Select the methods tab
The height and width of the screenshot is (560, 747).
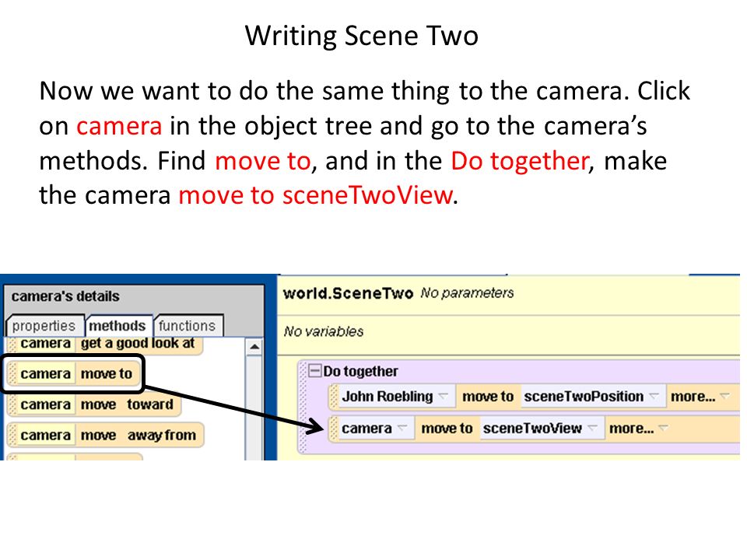pyautogui.click(x=117, y=326)
